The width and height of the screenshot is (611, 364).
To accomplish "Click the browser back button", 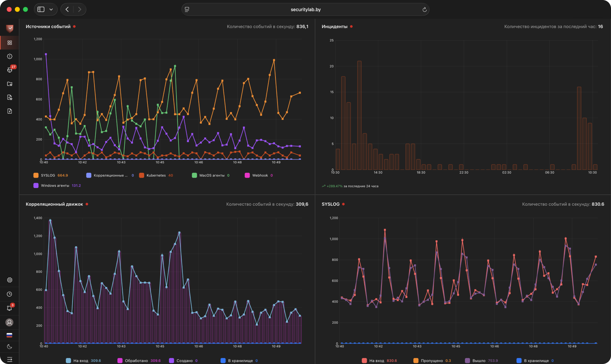I will [x=67, y=10].
